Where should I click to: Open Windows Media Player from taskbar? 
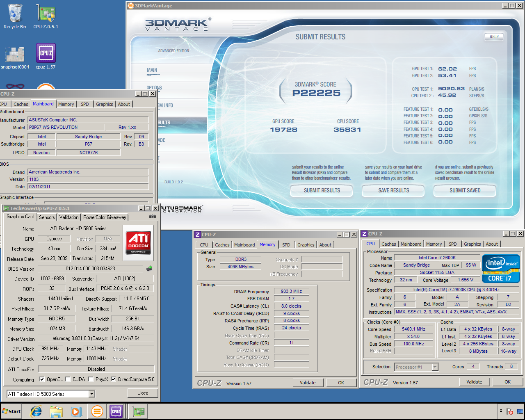click(76, 411)
